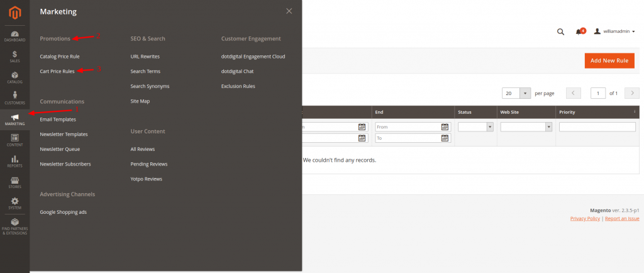Image resolution: width=644 pixels, height=273 pixels.
Task: Select Cart Price Rules menu item
Action: (57, 71)
